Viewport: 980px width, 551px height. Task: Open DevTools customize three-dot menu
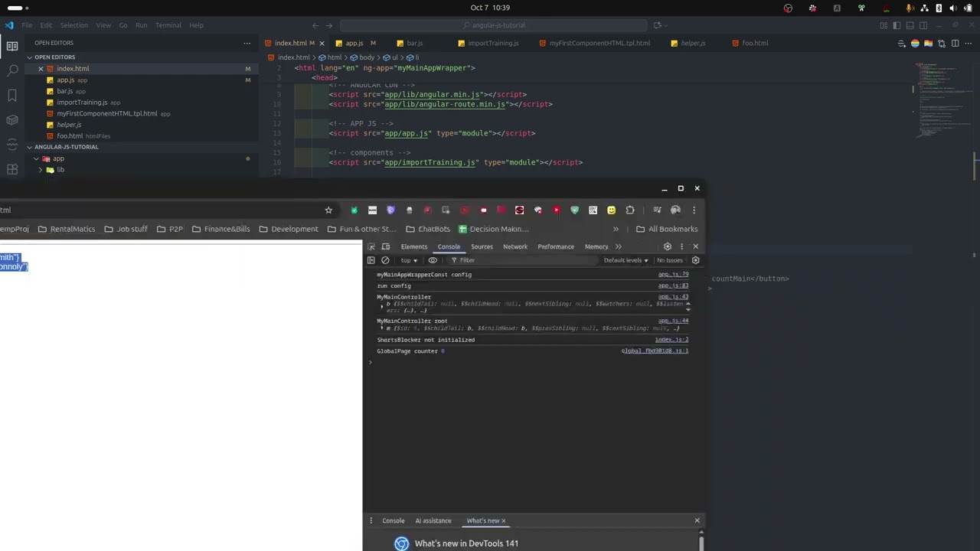(x=681, y=246)
